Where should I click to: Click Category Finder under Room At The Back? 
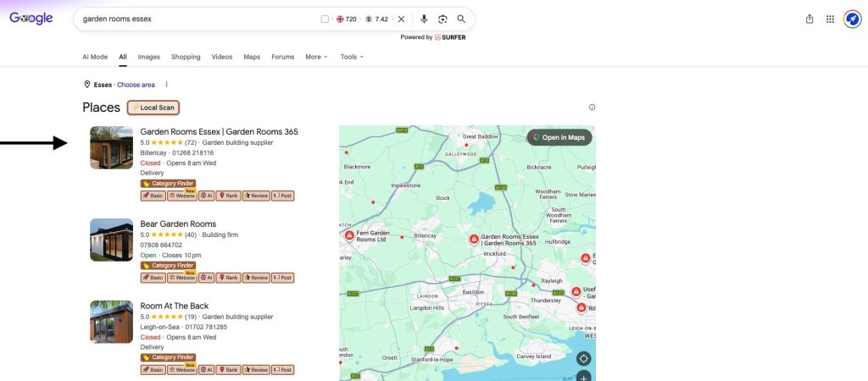click(169, 357)
